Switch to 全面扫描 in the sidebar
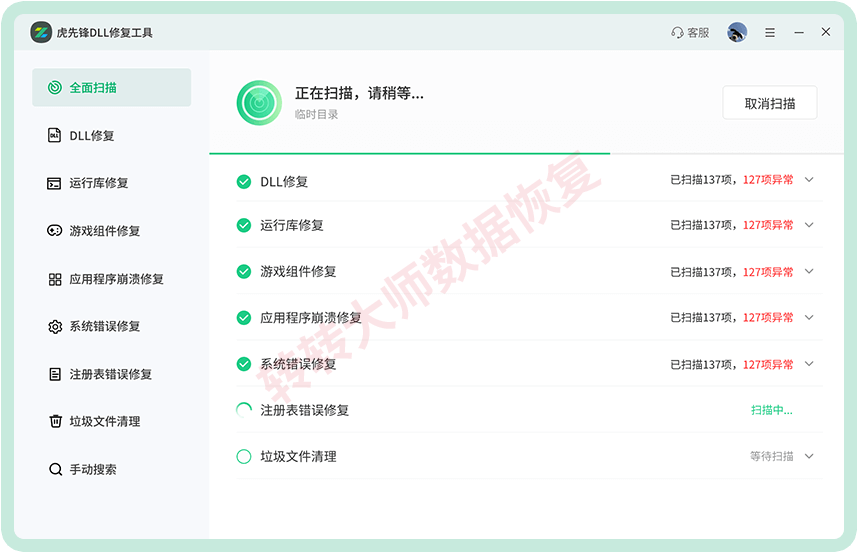This screenshot has height=553, width=858. [112, 88]
